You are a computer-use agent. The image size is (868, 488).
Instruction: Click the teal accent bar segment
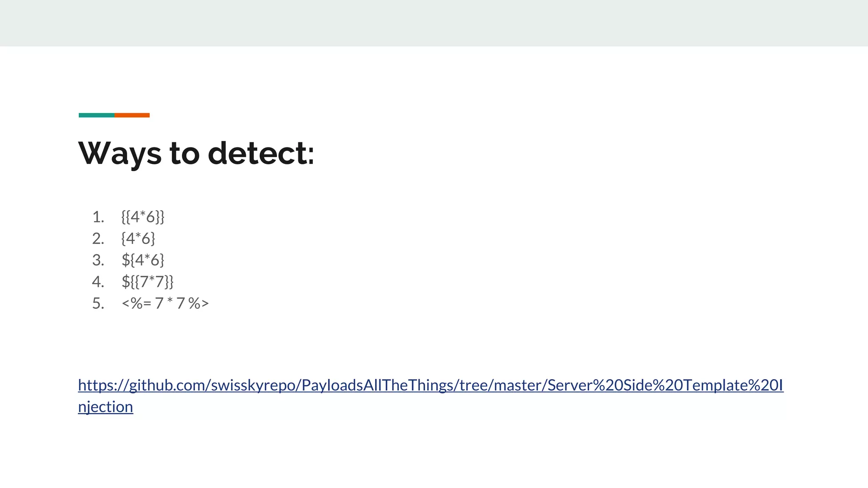click(x=96, y=115)
